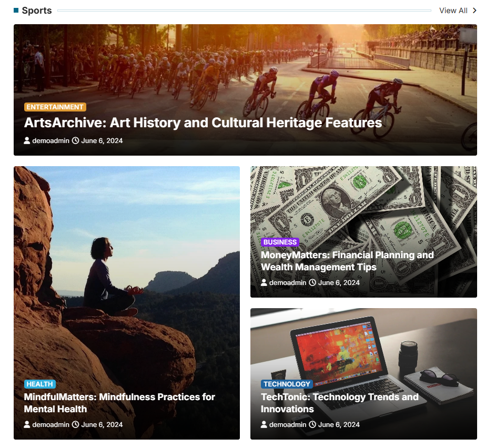Open the View All sports link
The height and width of the screenshot is (448, 485).
pyautogui.click(x=453, y=11)
